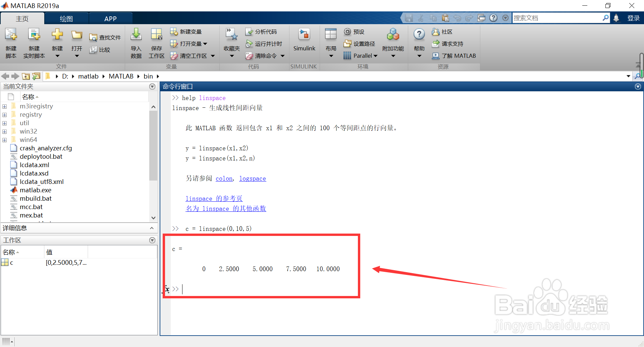The width and height of the screenshot is (644, 347).
Task: Open the address bar path history dropdown
Action: pos(628,76)
